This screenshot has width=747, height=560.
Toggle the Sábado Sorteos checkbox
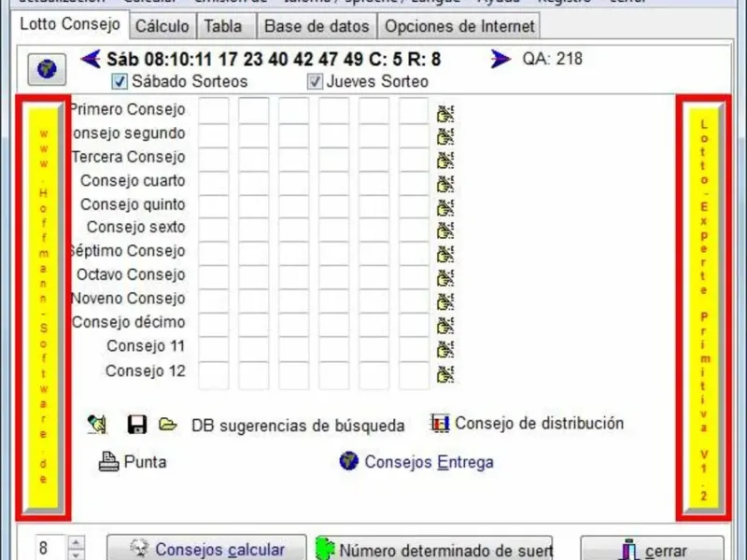point(120,81)
